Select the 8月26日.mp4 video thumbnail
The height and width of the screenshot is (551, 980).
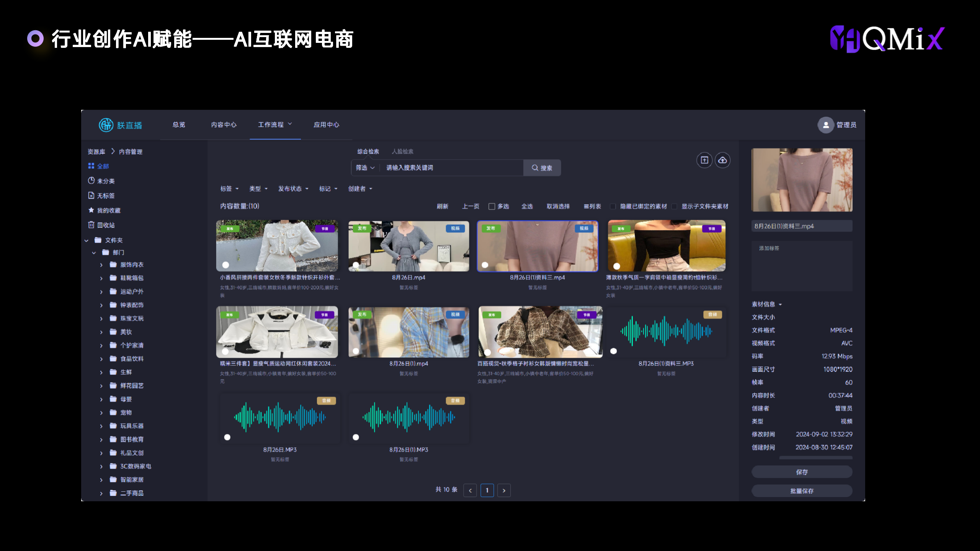tap(408, 246)
